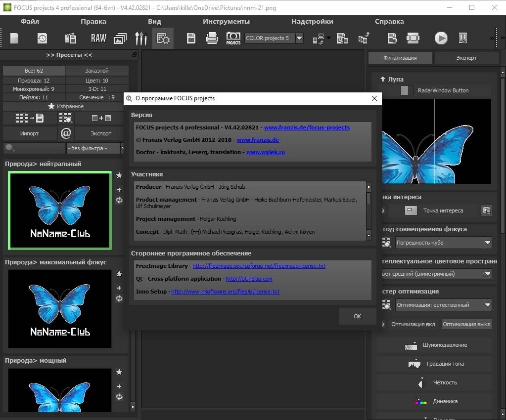
Task: Select the Цвет: 10 preset category
Action: [97, 81]
